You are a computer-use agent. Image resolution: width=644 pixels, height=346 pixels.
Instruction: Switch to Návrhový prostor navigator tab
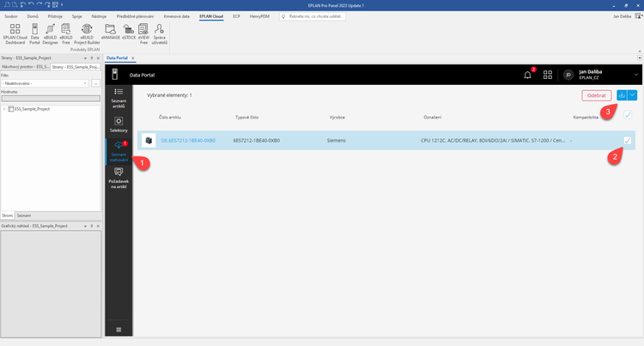click(x=25, y=66)
